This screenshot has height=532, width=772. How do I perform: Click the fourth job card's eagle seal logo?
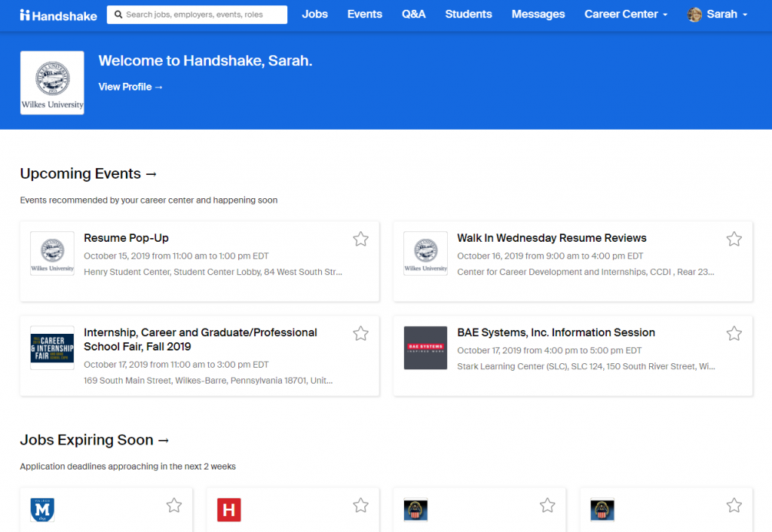[602, 510]
